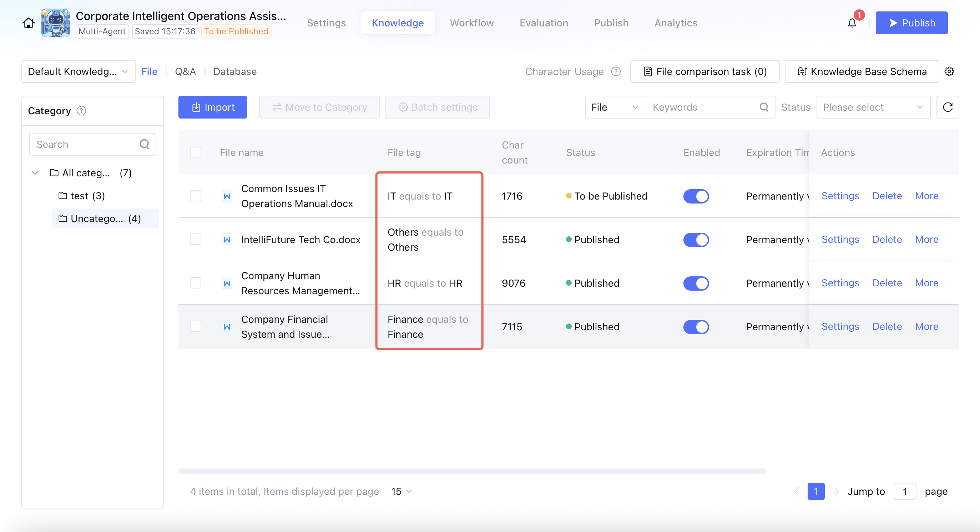
Task: Click the horizontal table scrollbar
Action: [472, 472]
